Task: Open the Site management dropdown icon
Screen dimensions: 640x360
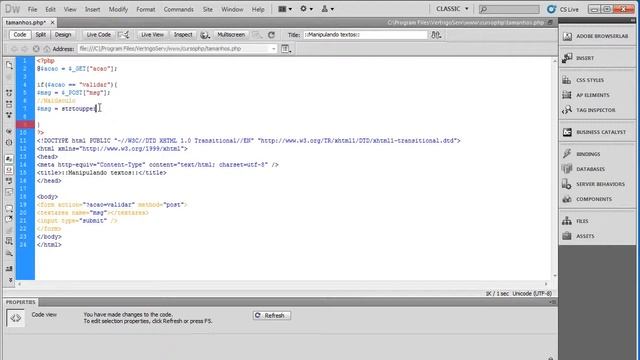Action: pyautogui.click(x=327, y=9)
